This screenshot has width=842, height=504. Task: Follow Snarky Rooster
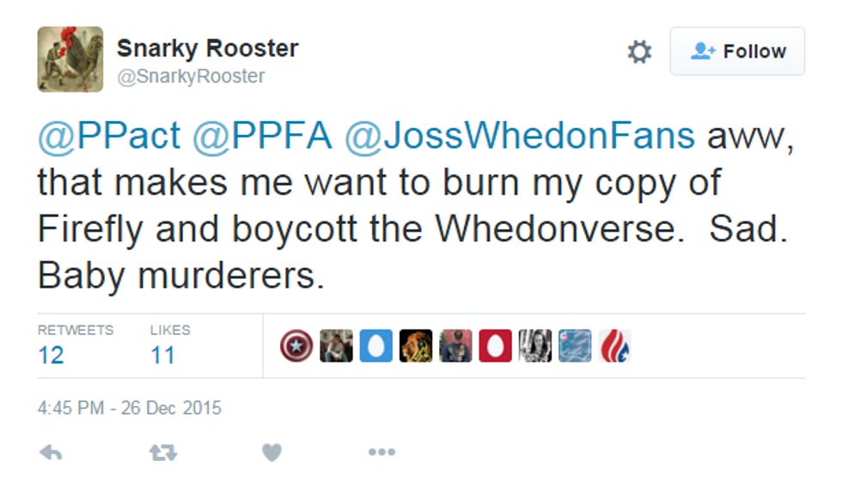click(x=737, y=51)
